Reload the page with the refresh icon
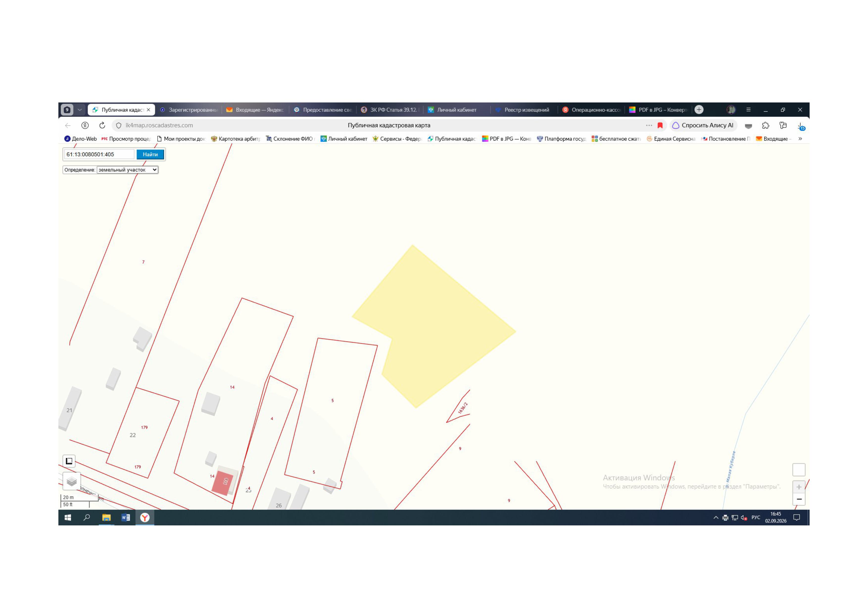The height and width of the screenshot is (614, 868). (x=102, y=125)
